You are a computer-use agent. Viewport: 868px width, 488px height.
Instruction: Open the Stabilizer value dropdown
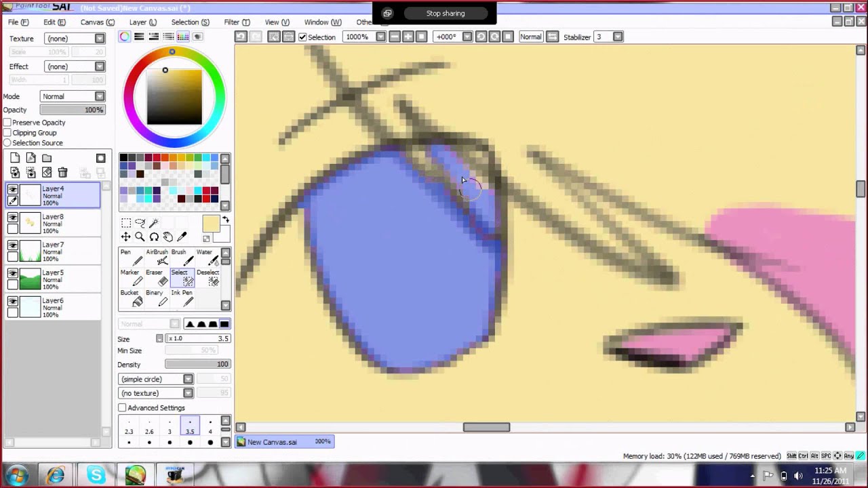(618, 37)
